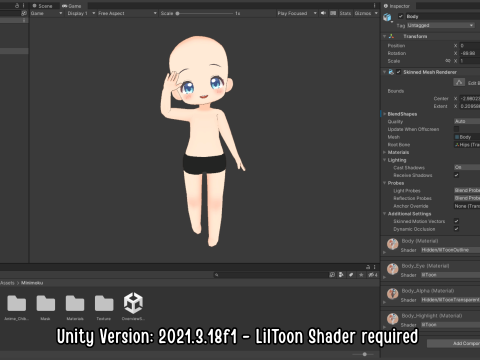Click the Edit Bounds button icon

459,82
